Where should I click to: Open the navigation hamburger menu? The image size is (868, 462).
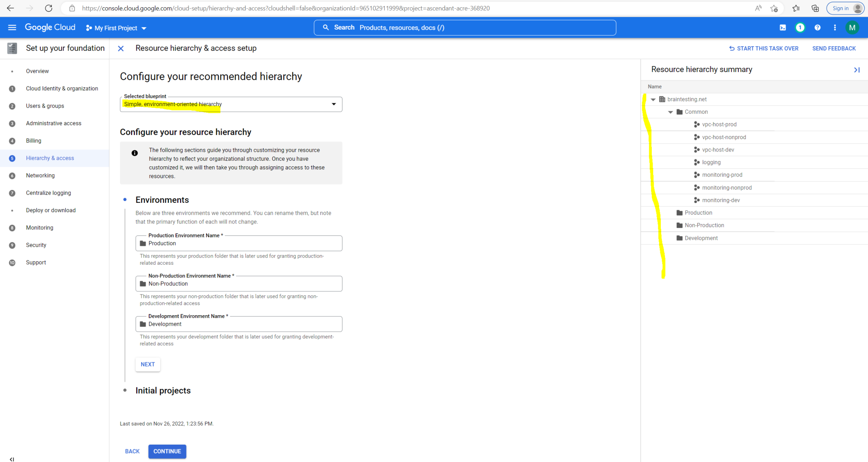pyautogui.click(x=12, y=27)
